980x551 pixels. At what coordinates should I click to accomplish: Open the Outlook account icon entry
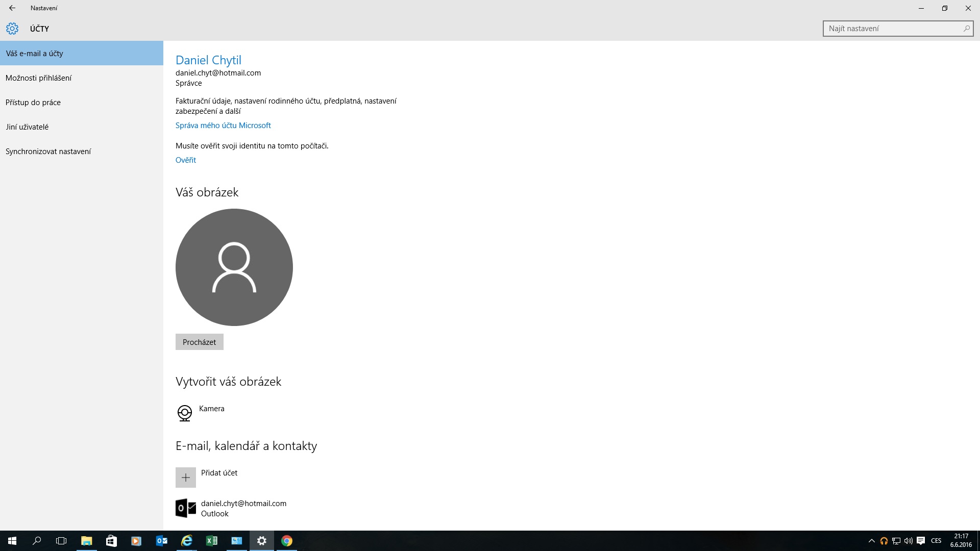click(x=186, y=508)
